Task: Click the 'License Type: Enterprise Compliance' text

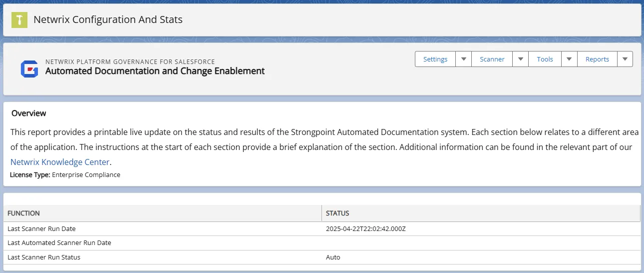Action: coord(65,175)
